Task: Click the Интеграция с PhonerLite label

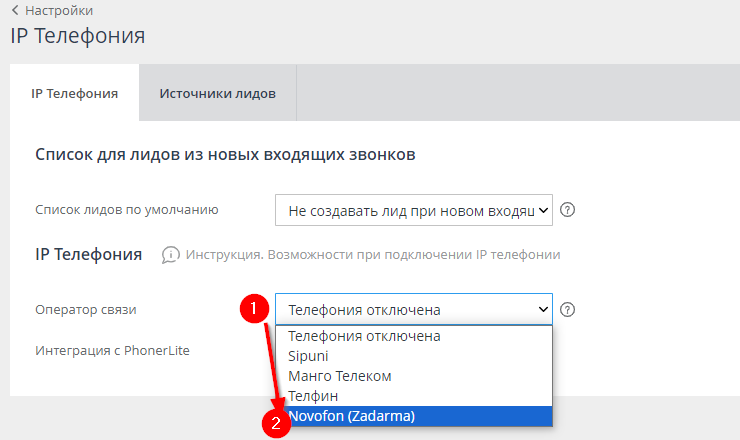Action: pos(112,350)
